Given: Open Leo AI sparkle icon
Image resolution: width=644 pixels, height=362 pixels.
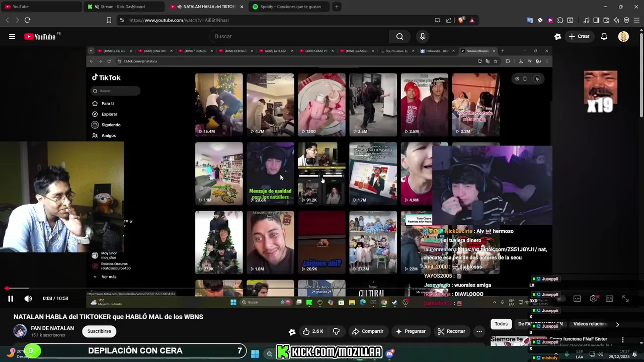Looking at the screenshot, I should pos(616,20).
